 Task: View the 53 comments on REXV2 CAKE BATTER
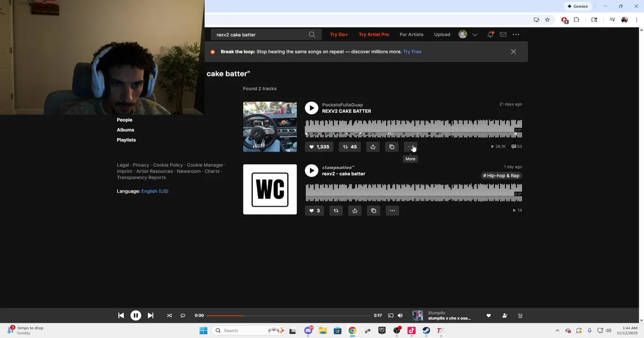pos(517,146)
